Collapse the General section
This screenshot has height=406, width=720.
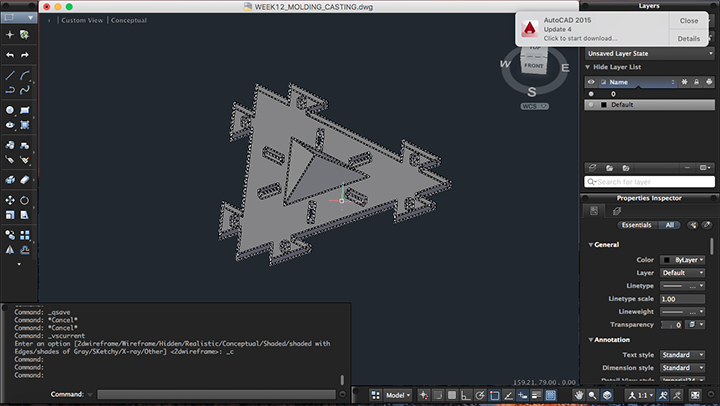(591, 245)
